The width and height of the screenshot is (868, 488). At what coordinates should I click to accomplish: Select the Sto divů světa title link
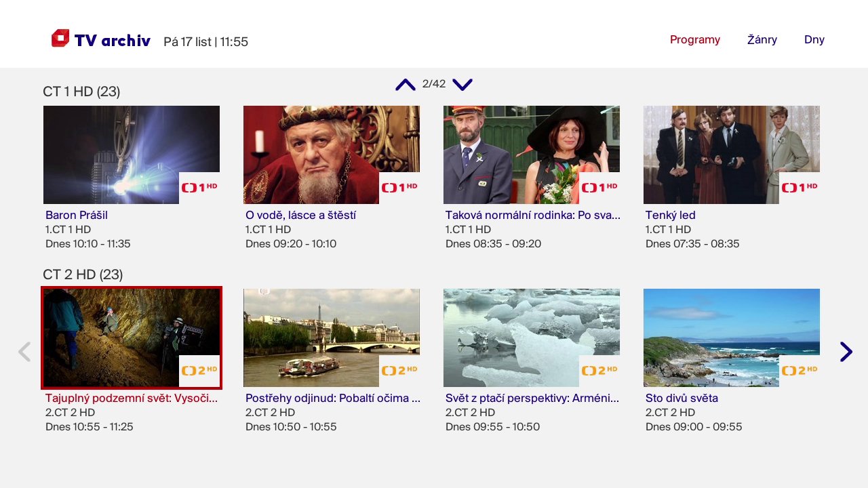pyautogui.click(x=682, y=398)
